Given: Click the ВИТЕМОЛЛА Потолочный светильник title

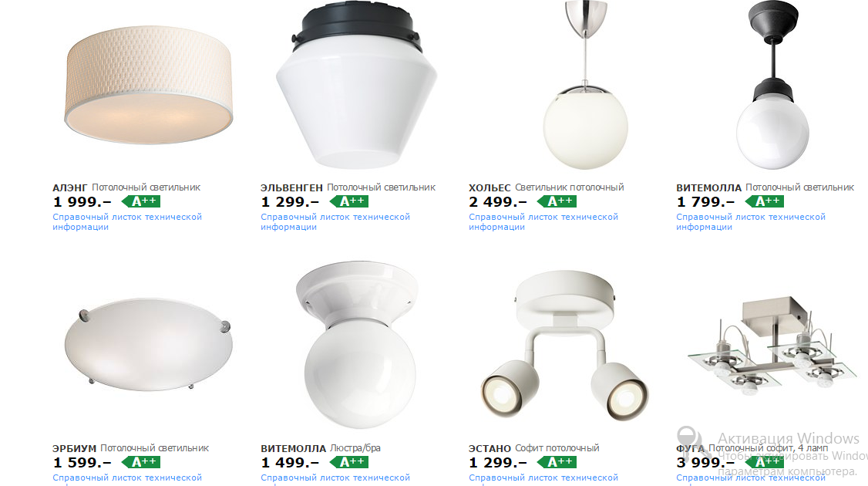Looking at the screenshot, I should [x=765, y=188].
